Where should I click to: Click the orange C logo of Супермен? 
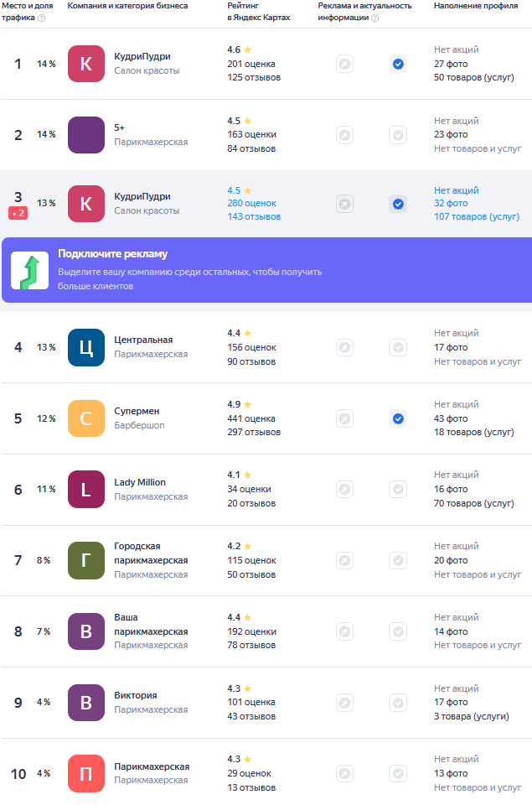pyautogui.click(x=86, y=418)
